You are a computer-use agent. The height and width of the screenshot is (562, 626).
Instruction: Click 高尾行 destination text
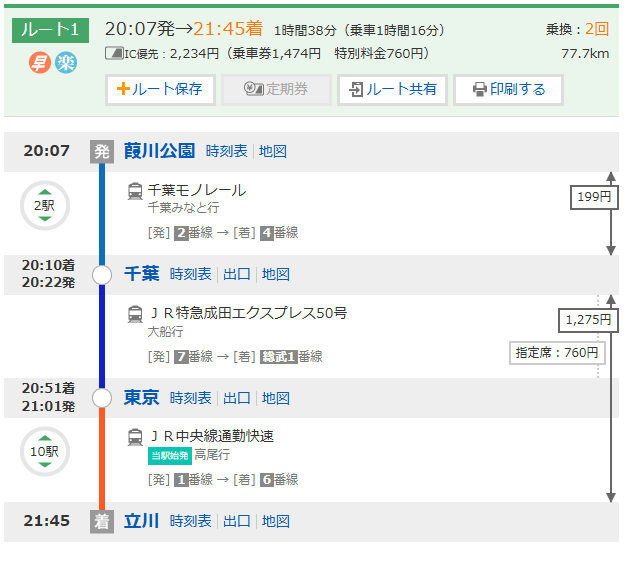coord(212,455)
